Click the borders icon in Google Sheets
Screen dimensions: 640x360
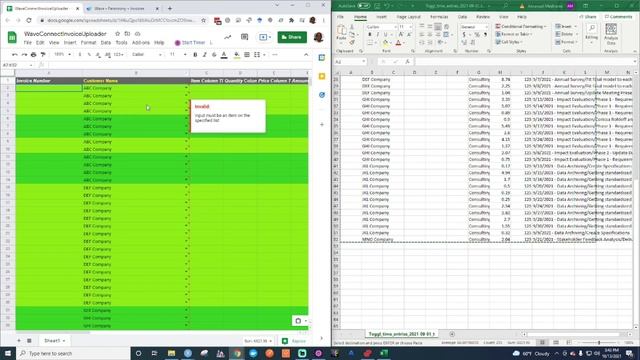(247, 55)
